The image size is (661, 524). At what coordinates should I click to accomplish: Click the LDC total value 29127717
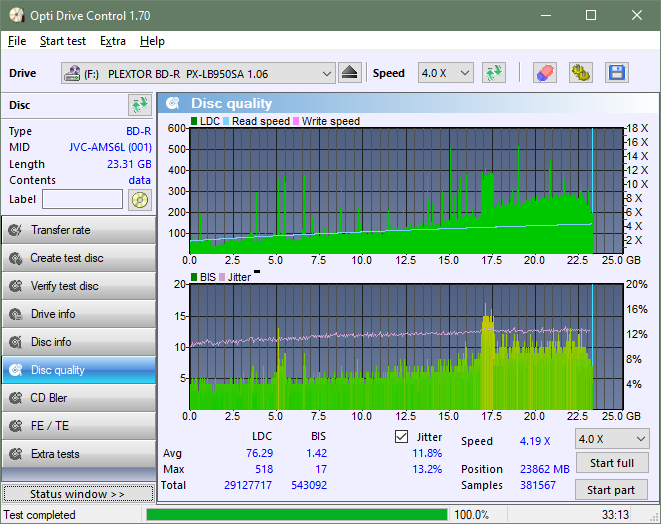point(248,485)
